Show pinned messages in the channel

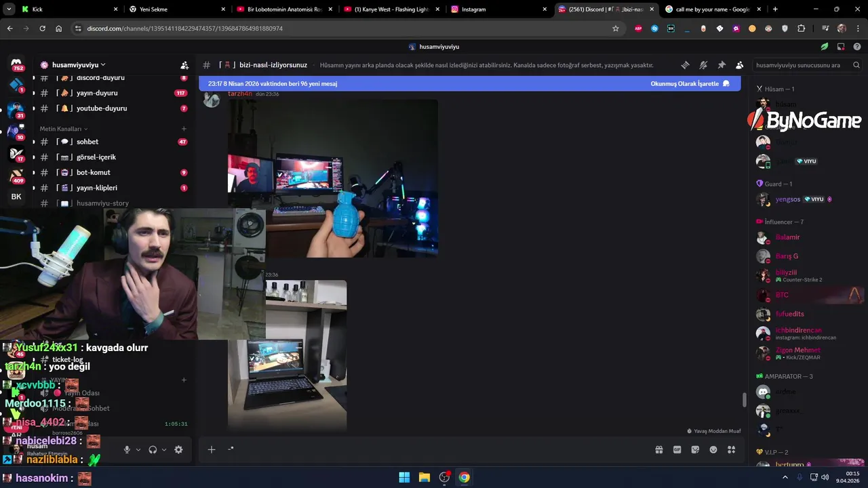tap(722, 65)
